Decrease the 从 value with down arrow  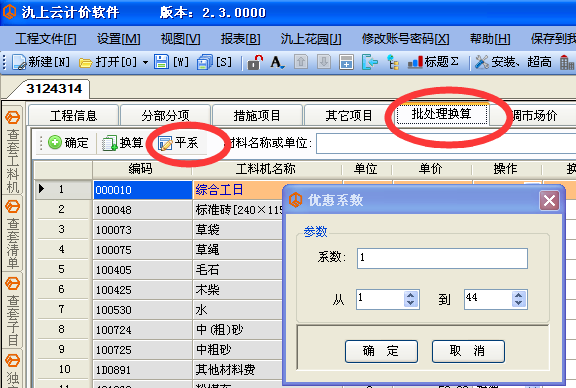point(411,303)
